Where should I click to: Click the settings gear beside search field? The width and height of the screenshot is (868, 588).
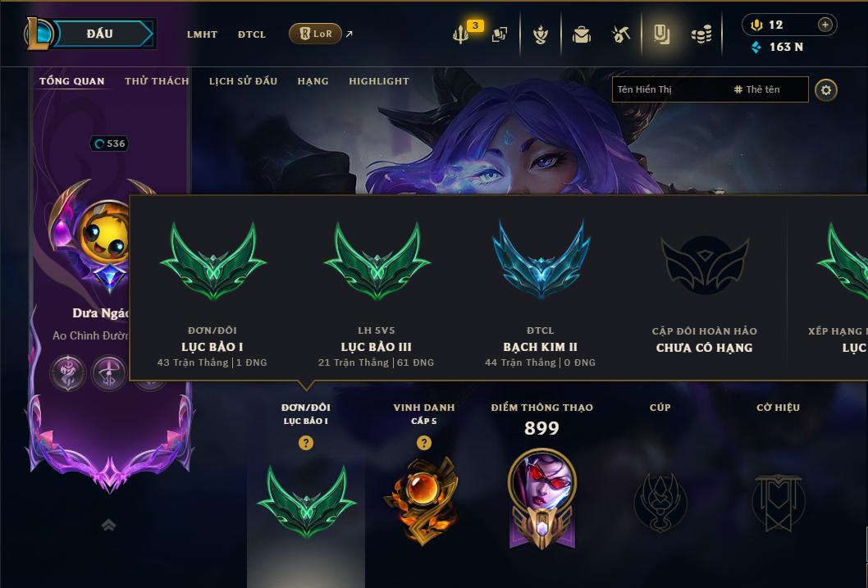point(826,89)
